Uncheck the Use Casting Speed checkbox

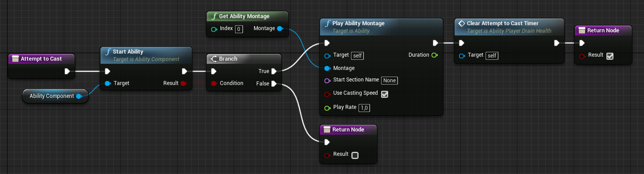[385, 94]
